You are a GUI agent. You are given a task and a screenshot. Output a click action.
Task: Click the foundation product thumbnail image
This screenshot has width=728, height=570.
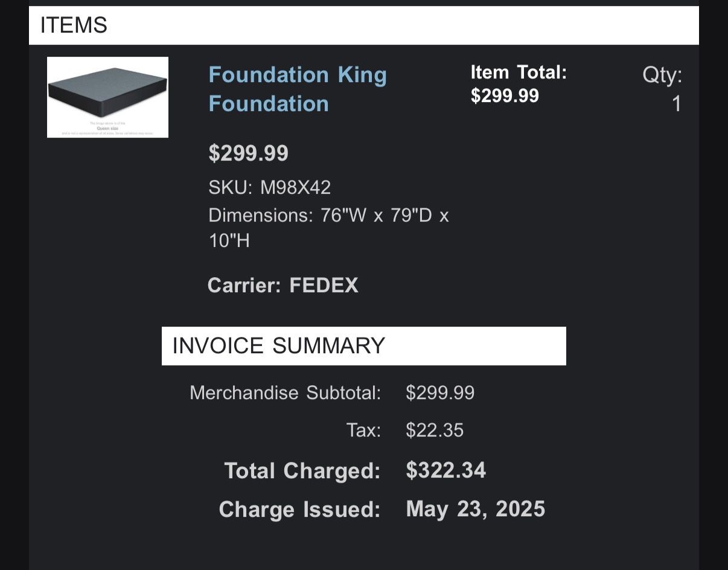(x=107, y=97)
